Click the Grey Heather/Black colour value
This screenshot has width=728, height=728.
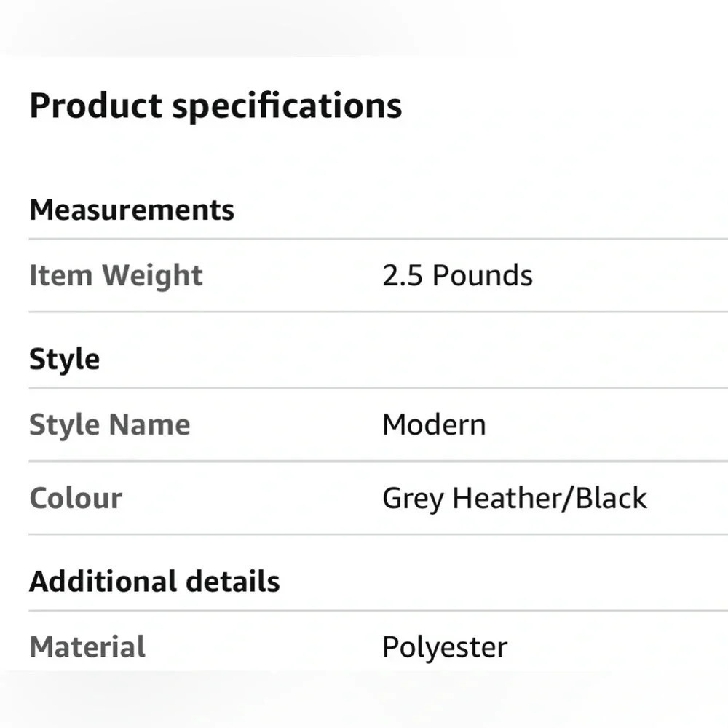tap(515, 499)
